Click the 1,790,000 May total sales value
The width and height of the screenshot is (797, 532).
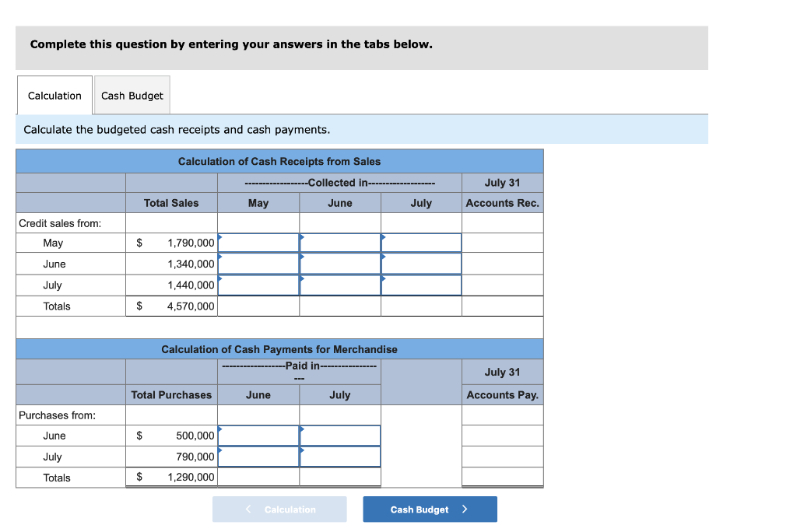click(191, 243)
